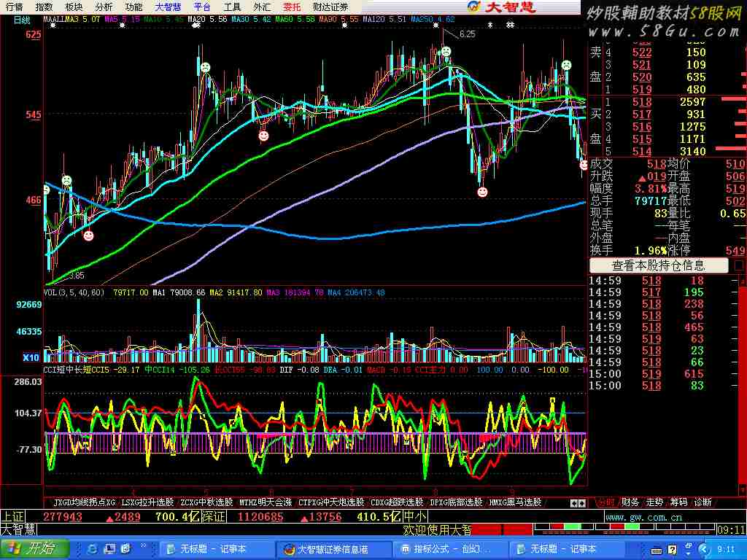Switch to the 诊断 side panel tab
The image size is (747, 560).
point(703,502)
